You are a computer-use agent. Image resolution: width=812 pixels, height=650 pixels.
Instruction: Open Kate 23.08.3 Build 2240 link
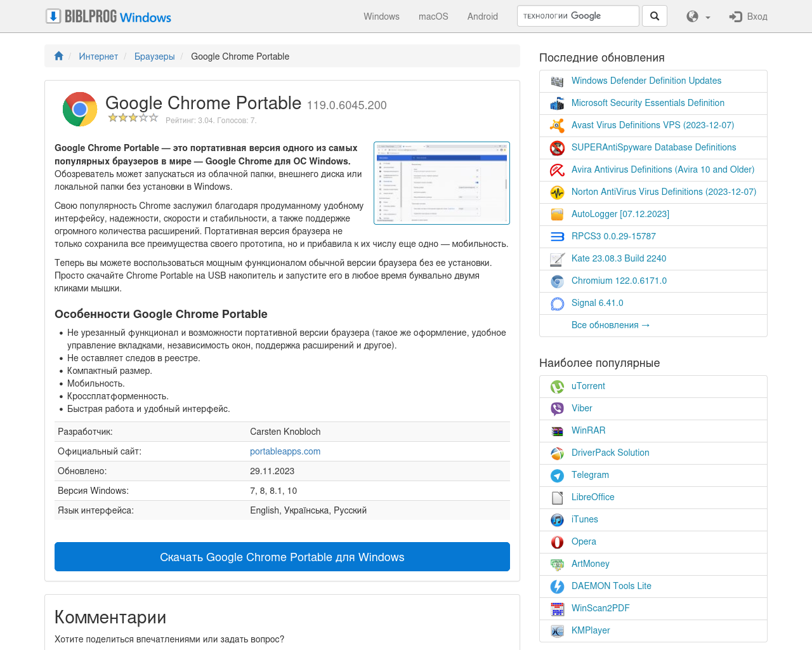619,258
